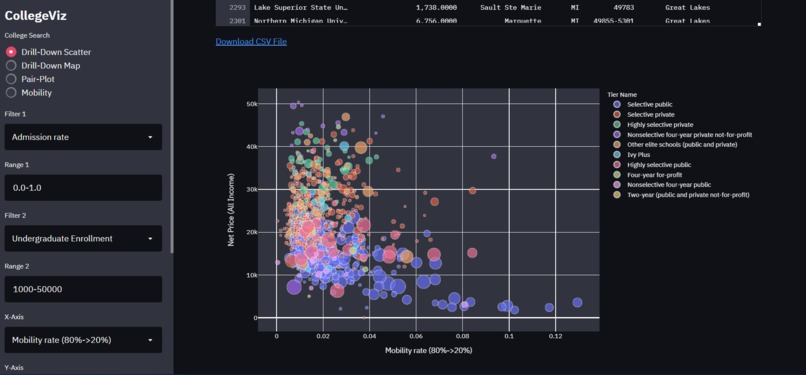Viewport: 806px width, 375px height.
Task: Choose the Pair-Plot radio option
Action: pyautogui.click(x=30, y=79)
